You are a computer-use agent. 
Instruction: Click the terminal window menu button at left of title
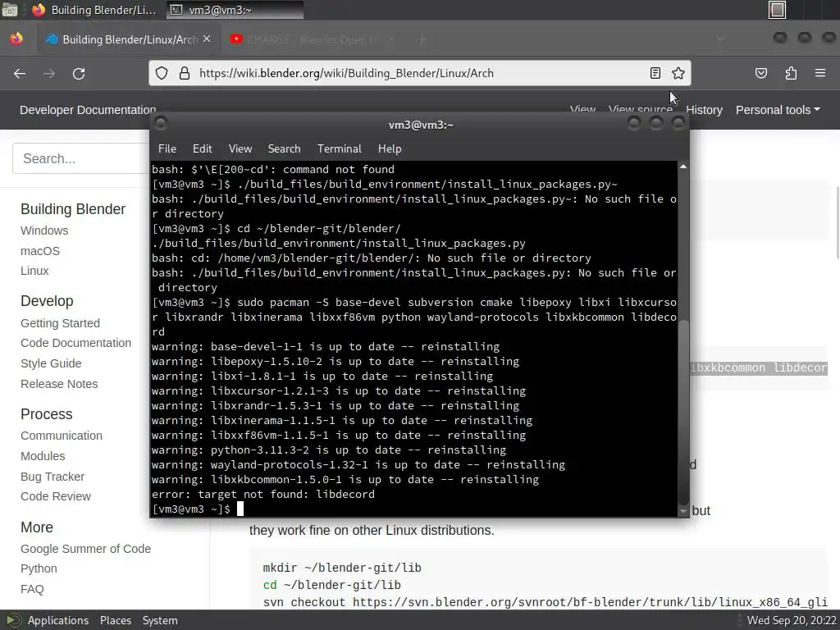(161, 124)
